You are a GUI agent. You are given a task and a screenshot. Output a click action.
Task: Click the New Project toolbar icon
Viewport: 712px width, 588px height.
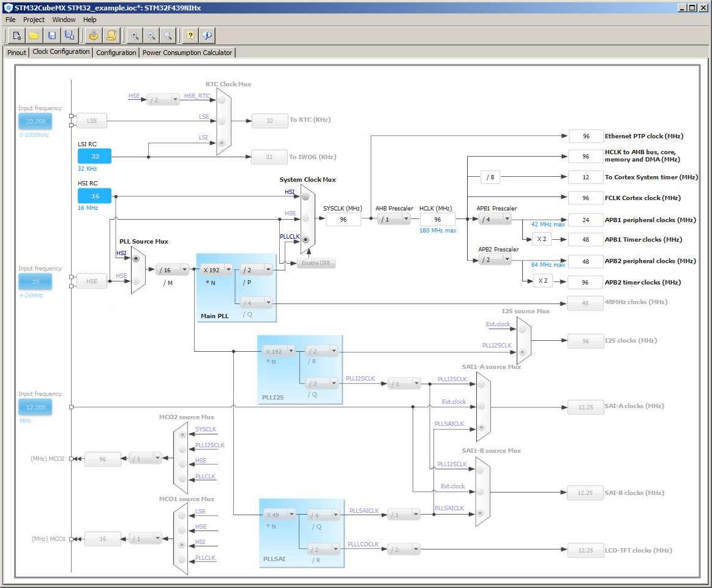[x=17, y=35]
